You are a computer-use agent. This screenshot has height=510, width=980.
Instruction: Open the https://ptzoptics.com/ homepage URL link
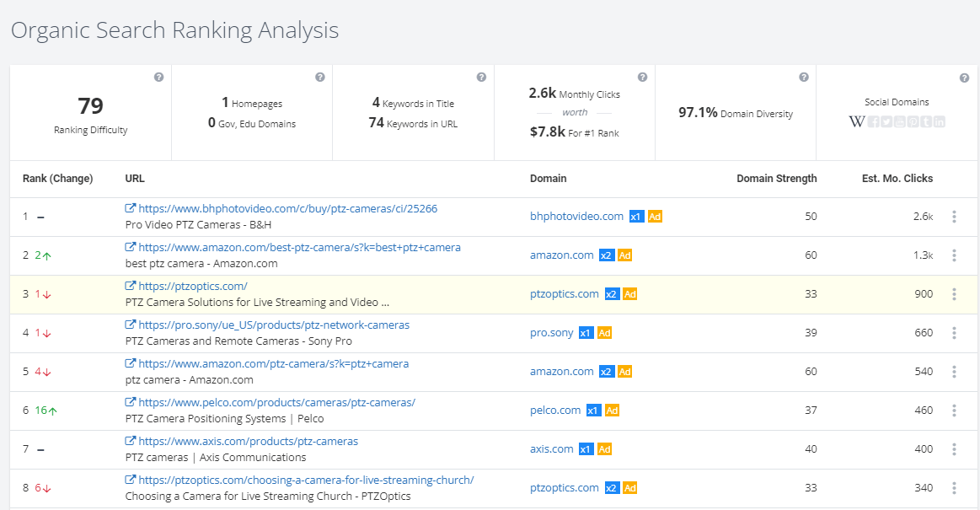coord(193,286)
